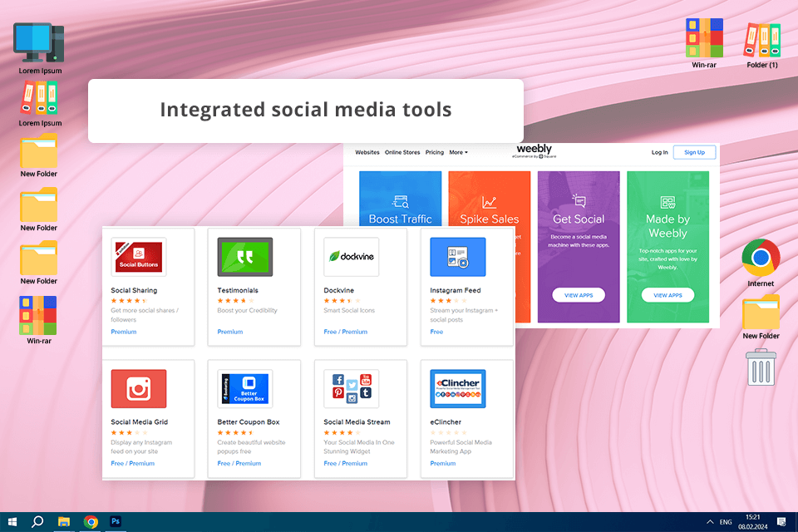Click 'Boost your Credibility' description
This screenshot has height=532, width=798.
[x=248, y=310]
